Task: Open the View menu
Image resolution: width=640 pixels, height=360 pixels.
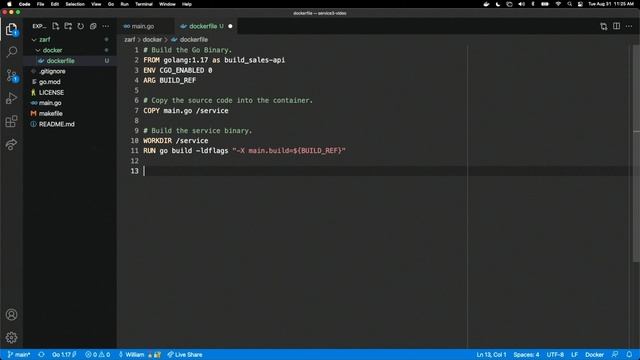Action: (x=96, y=4)
